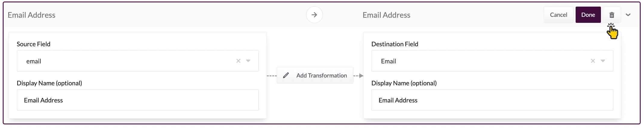Clear the Destination Field 'Email' selection
This screenshot has height=128, width=644.
[593, 61]
